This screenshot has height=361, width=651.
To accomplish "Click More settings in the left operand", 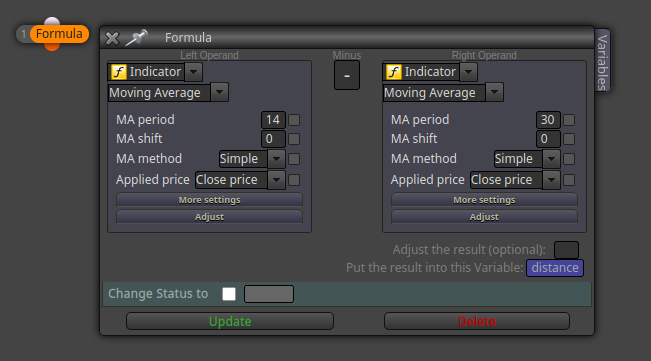I will point(209,200).
